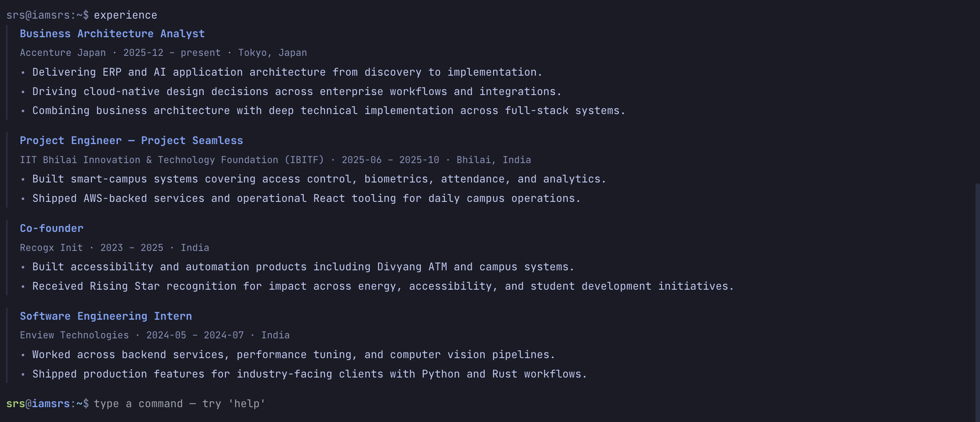Click the IIT Bhilai Innovation & Technology Foundation text
The image size is (980, 422).
(x=171, y=160)
